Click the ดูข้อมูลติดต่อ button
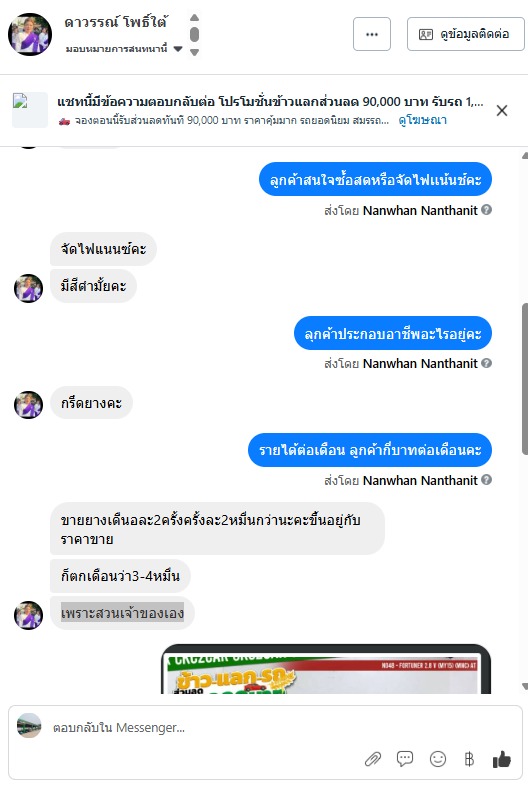 pyautogui.click(x=466, y=34)
